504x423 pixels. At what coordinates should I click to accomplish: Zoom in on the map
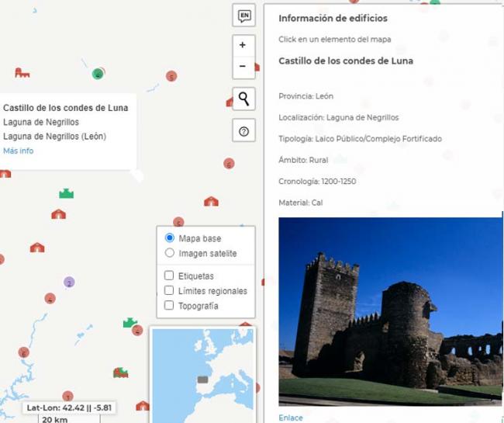click(243, 45)
